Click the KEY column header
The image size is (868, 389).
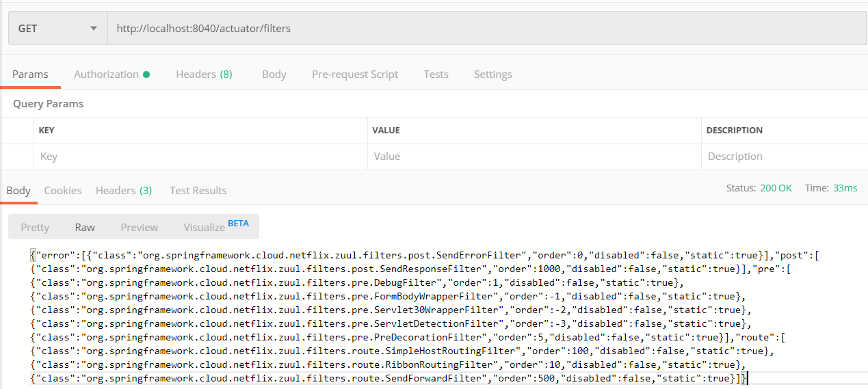pos(47,130)
